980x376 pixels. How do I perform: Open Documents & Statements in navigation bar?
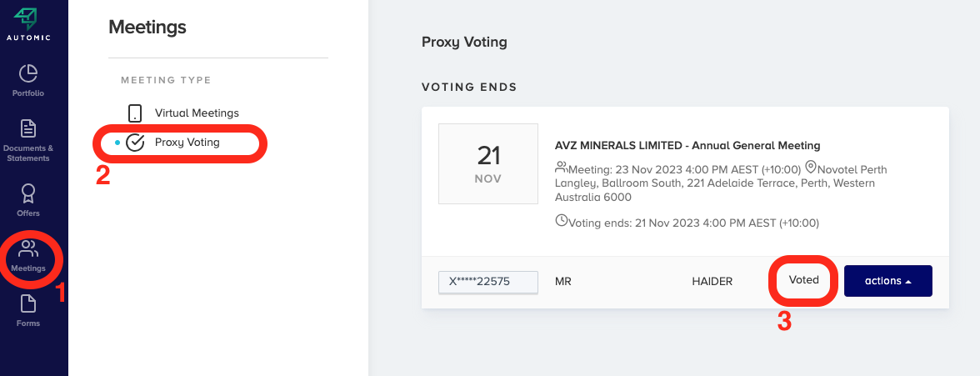coord(28,139)
